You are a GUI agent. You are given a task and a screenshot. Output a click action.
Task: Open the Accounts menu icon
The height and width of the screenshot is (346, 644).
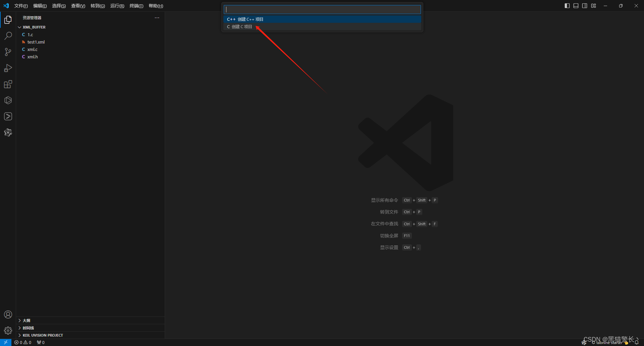point(8,314)
